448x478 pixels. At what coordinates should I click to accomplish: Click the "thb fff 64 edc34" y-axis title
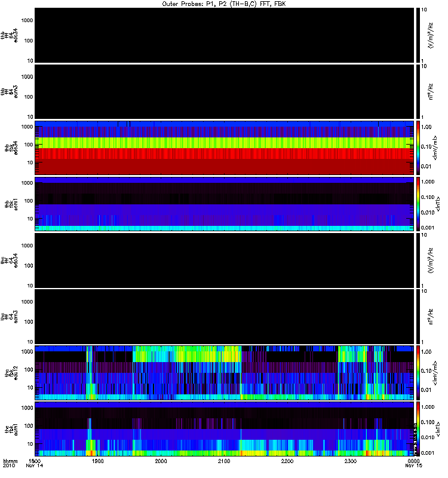(x=9, y=35)
